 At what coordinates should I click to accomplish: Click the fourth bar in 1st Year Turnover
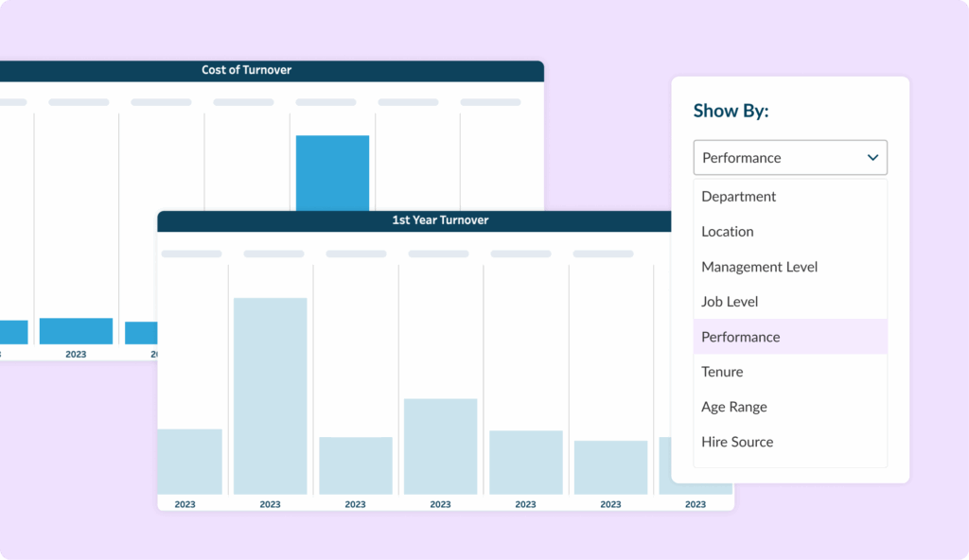pos(440,446)
